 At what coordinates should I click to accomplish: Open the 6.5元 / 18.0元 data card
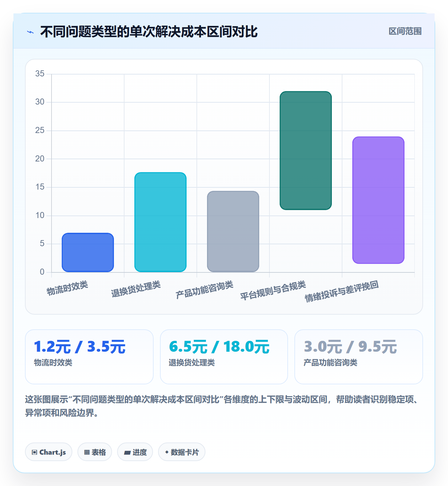[224, 357]
